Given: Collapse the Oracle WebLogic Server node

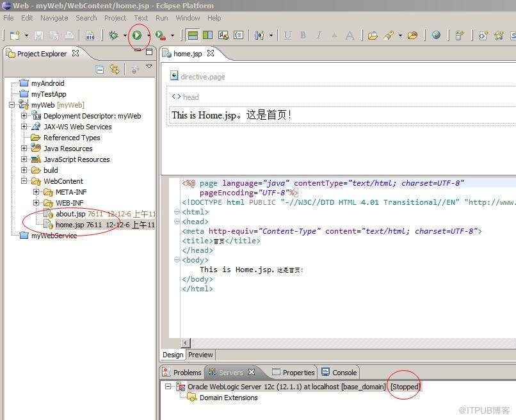Looking at the screenshot, I should 168,386.
